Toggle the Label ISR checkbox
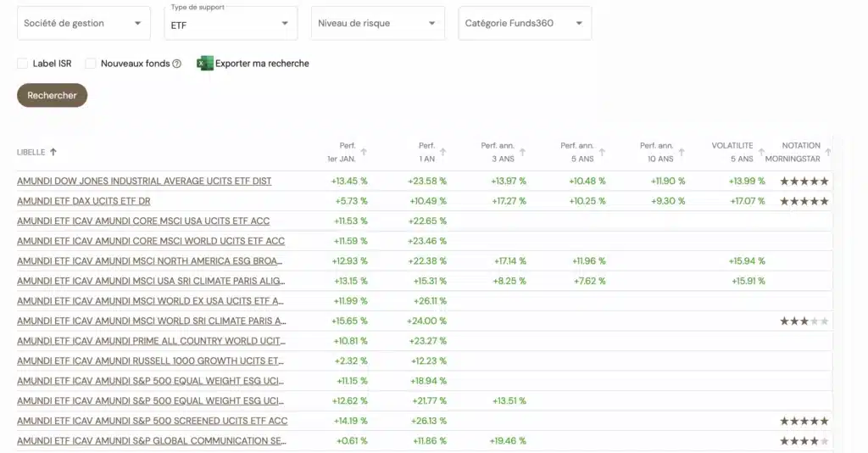868x453 pixels. tap(23, 64)
